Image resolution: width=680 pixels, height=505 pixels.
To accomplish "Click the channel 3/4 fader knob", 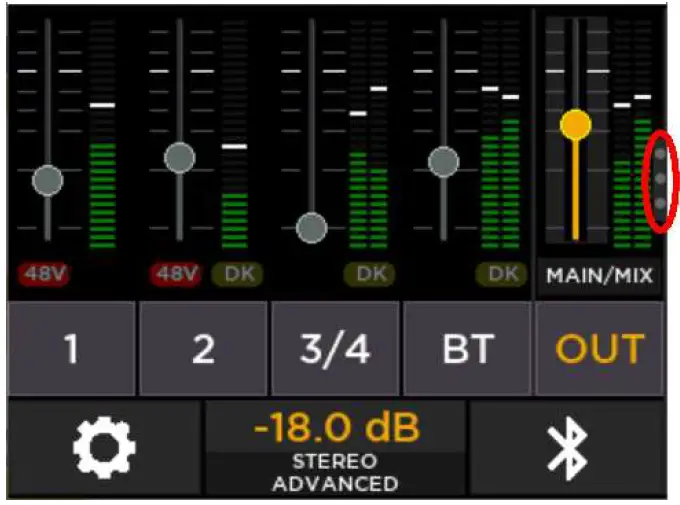I will [311, 228].
